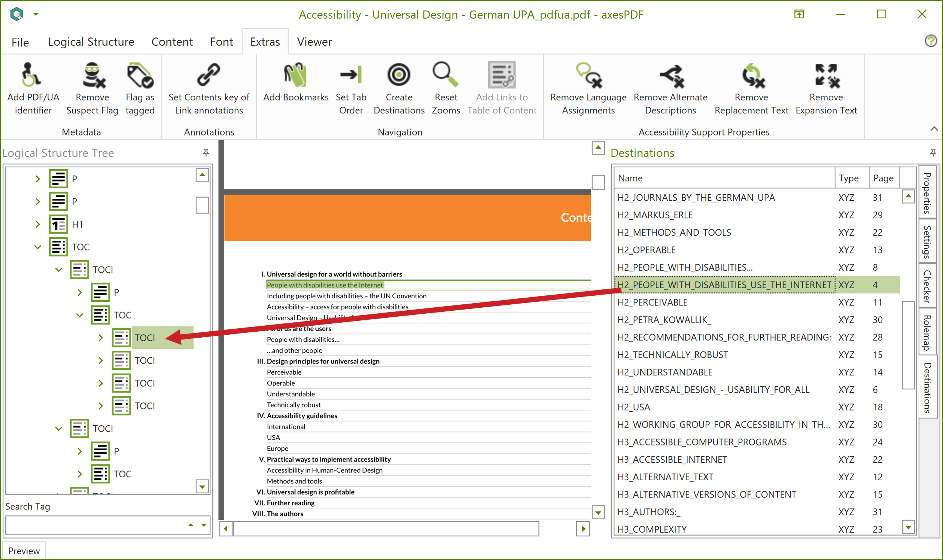Set Contents key of Link annotations
This screenshot has height=560, width=943.
209,89
